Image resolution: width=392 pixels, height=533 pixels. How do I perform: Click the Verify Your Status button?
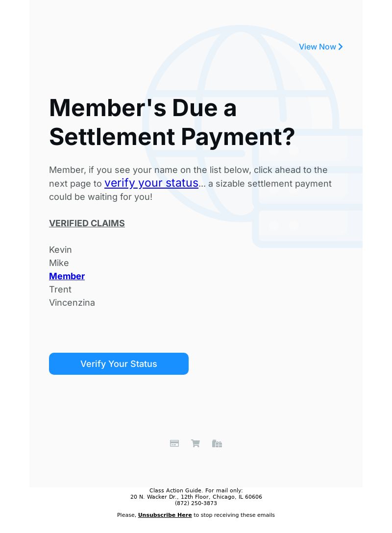pos(119,363)
